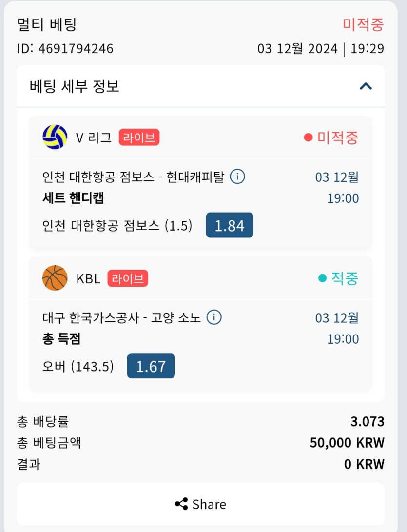Select the 총 득점 market label

[61, 339]
